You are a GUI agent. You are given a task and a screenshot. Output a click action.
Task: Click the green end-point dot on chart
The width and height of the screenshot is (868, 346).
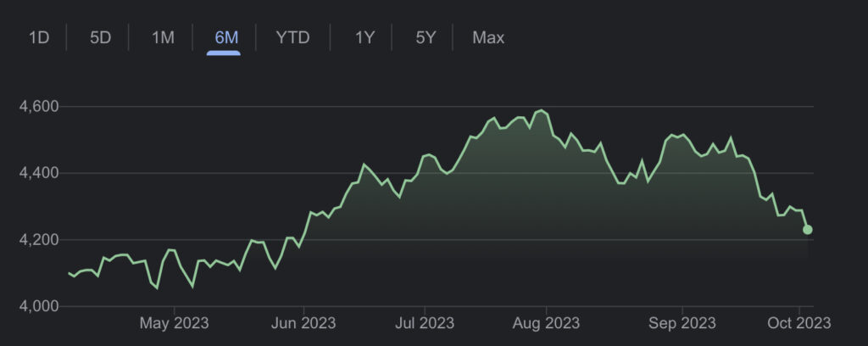808,230
